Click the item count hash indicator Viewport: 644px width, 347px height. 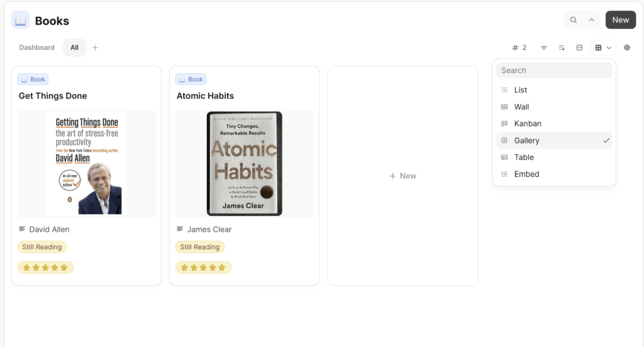tap(519, 48)
